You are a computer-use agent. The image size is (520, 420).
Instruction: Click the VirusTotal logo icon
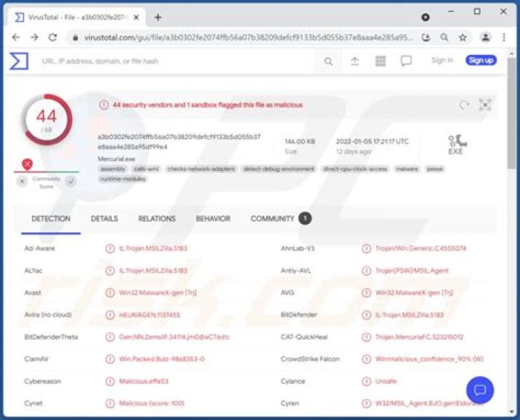[x=19, y=61]
